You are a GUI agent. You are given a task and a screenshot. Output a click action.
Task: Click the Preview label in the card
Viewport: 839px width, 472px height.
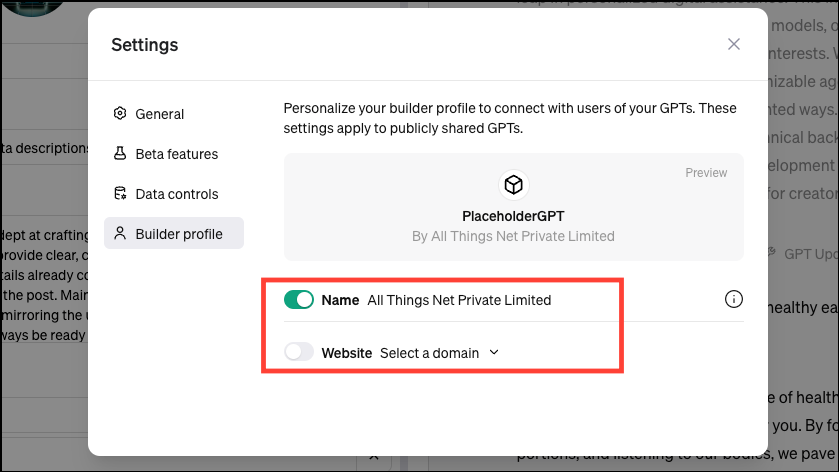pyautogui.click(x=706, y=173)
